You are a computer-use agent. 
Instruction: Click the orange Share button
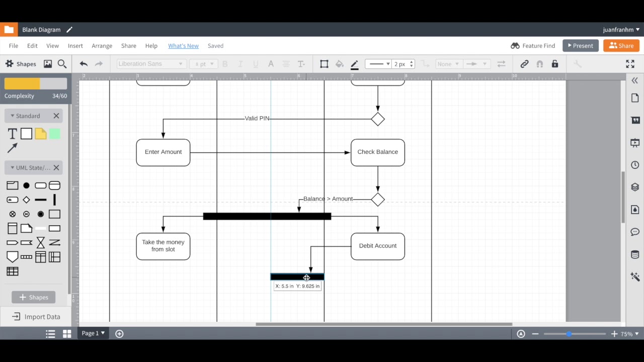click(x=621, y=46)
